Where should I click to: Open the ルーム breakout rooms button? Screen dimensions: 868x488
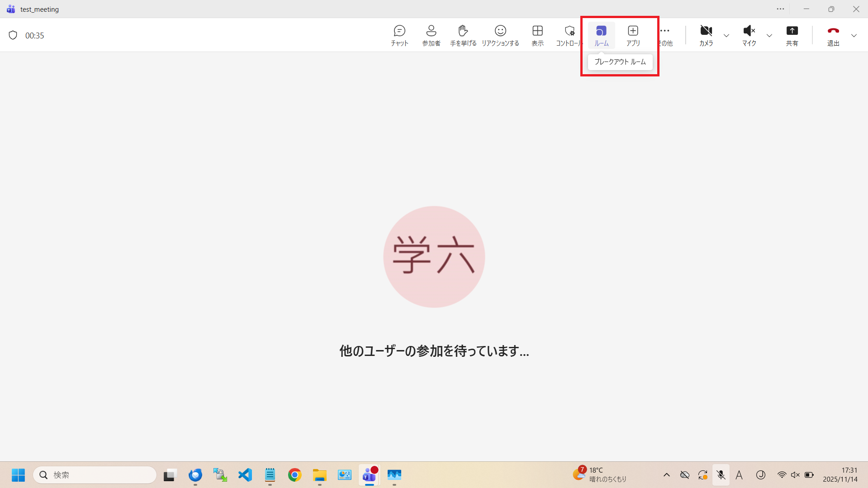[601, 35]
